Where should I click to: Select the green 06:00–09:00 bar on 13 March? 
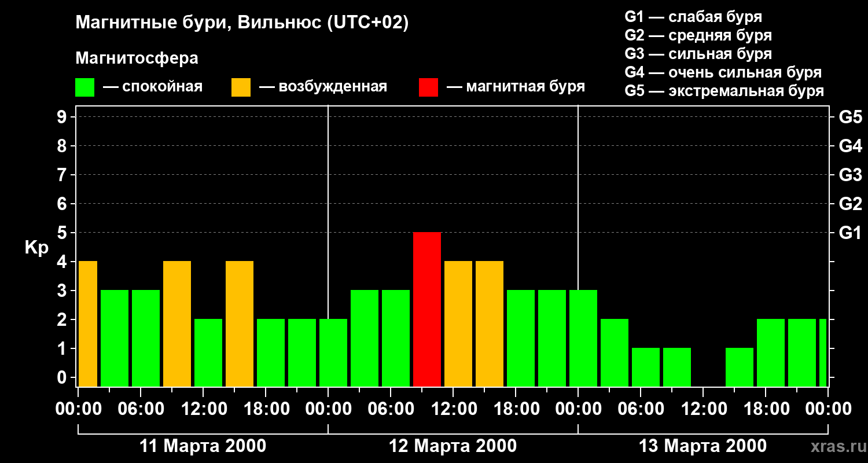(x=646, y=367)
